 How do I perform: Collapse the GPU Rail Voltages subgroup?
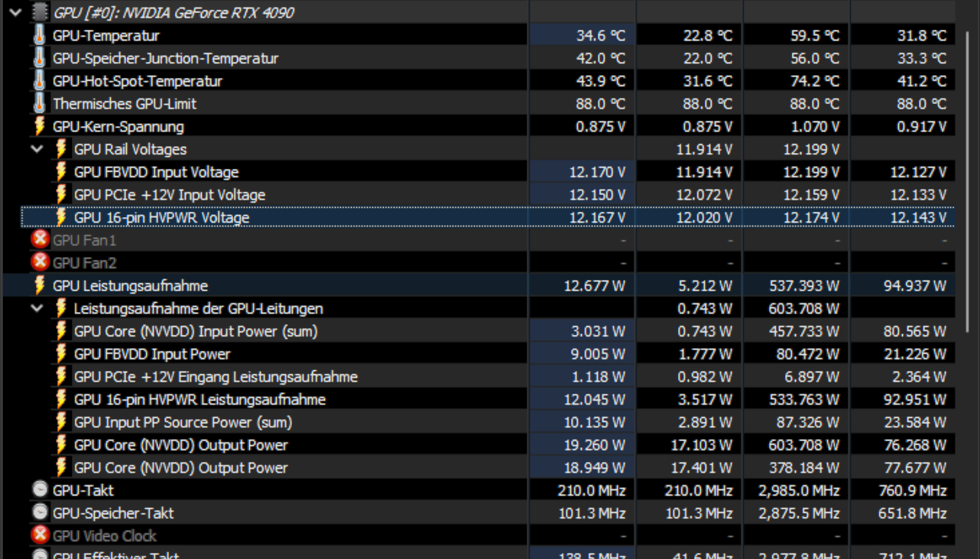tap(37, 149)
